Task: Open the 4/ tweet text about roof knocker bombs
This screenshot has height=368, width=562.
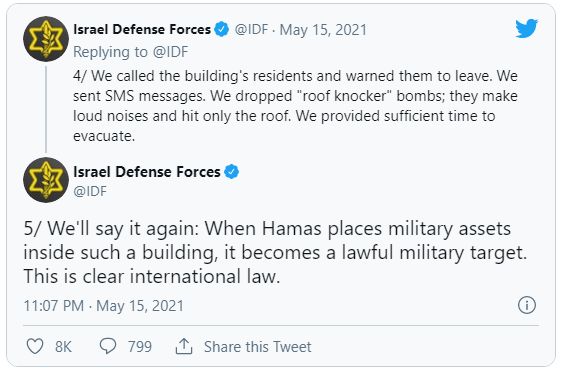Action: pyautogui.click(x=295, y=106)
